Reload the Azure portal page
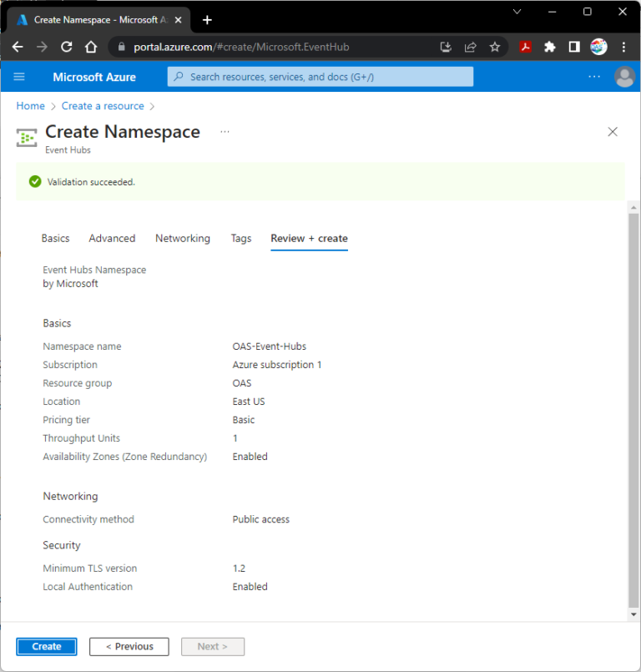Image resolution: width=641 pixels, height=672 pixels. [x=66, y=48]
